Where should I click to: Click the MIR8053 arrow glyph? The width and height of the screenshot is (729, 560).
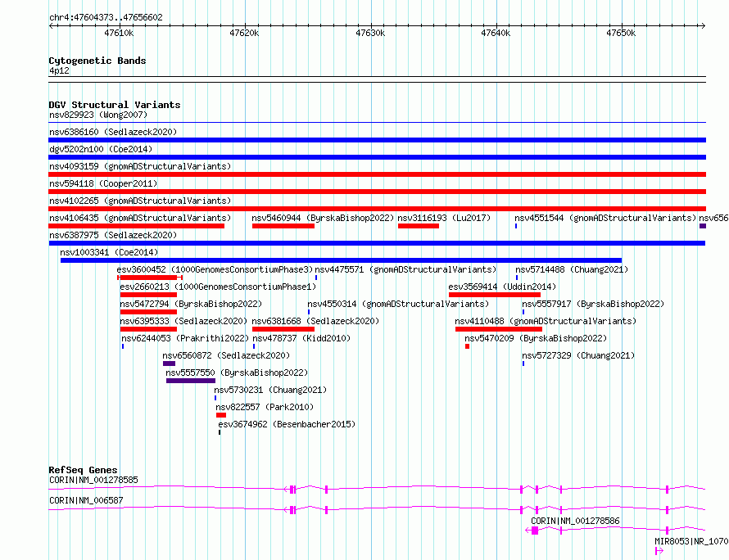point(659,551)
